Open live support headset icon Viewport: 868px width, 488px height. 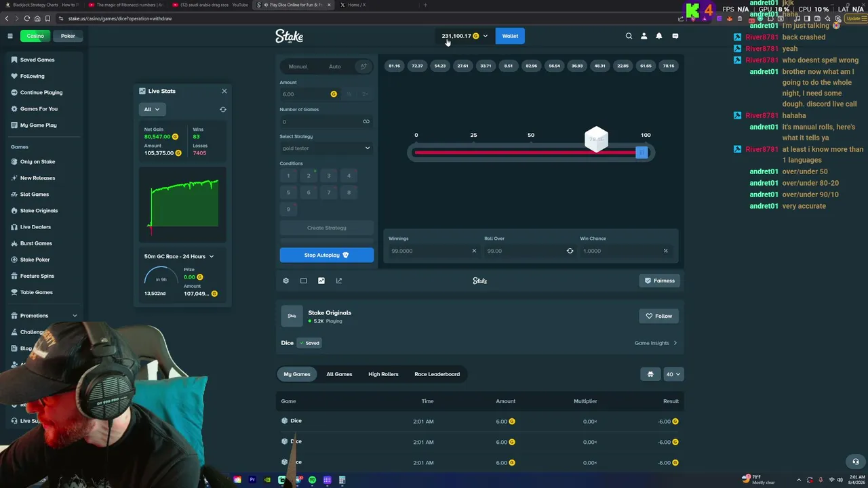point(856,462)
